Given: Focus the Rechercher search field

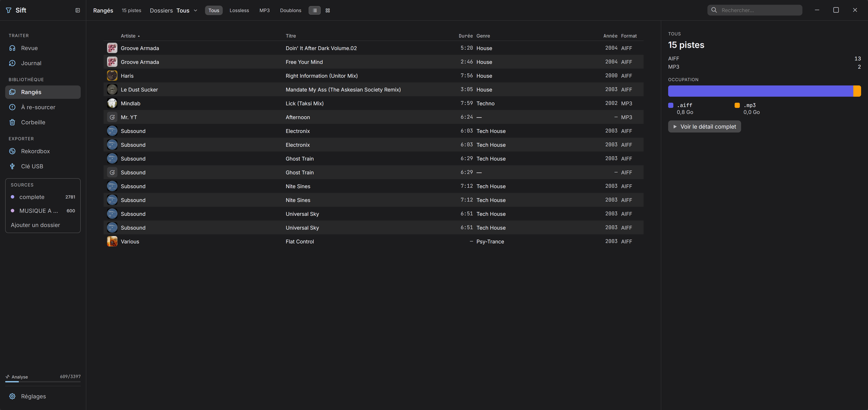Looking at the screenshot, I should (755, 10).
